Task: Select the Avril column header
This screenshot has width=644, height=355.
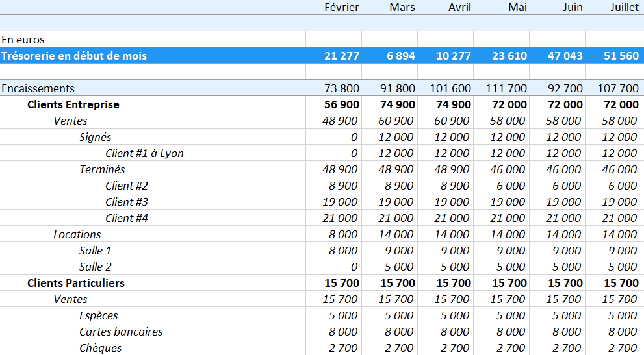Action: [459, 7]
